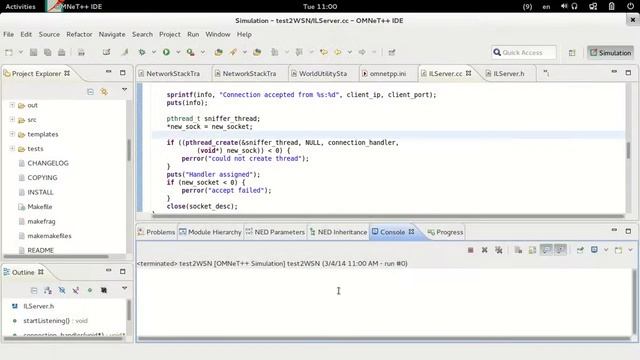Image resolution: width=640 pixels, height=360 pixels.
Task: Click the New file toolbar icon
Action: tap(9, 52)
